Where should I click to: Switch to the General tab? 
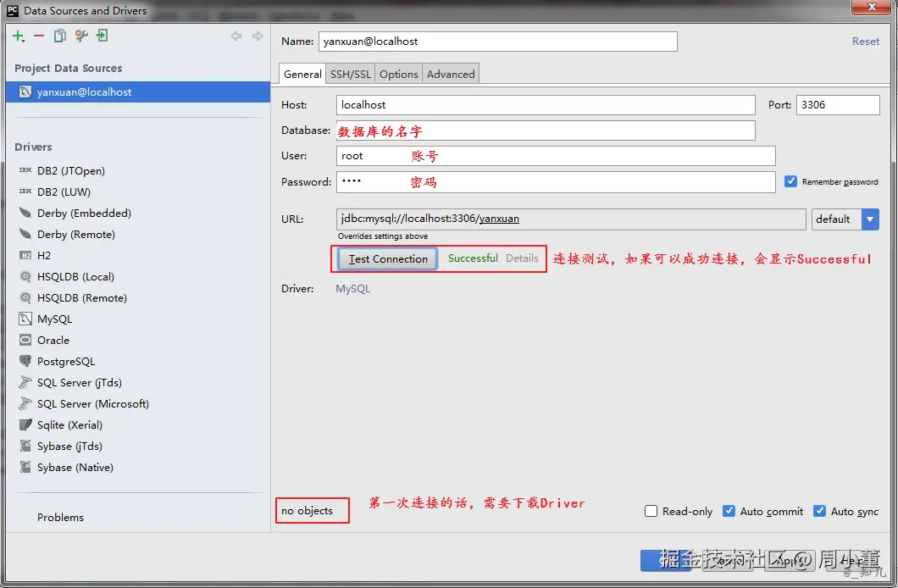click(x=302, y=74)
